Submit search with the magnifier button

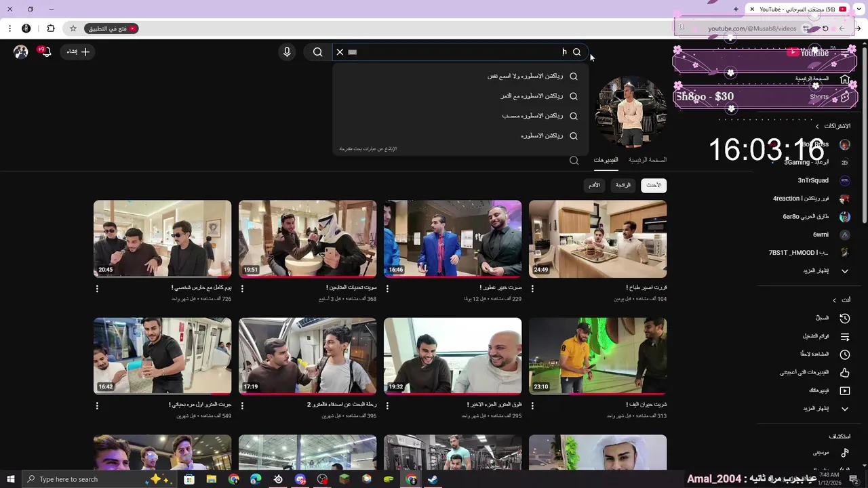tap(317, 52)
